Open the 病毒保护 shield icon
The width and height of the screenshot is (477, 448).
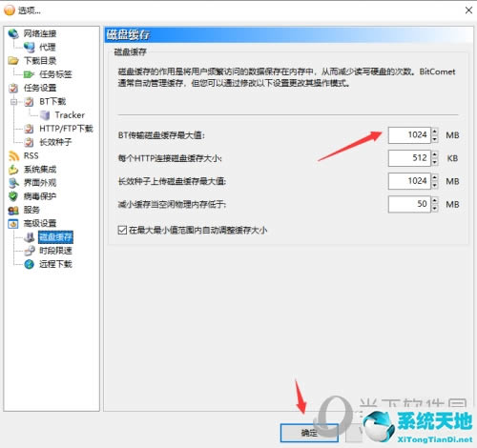point(13,196)
